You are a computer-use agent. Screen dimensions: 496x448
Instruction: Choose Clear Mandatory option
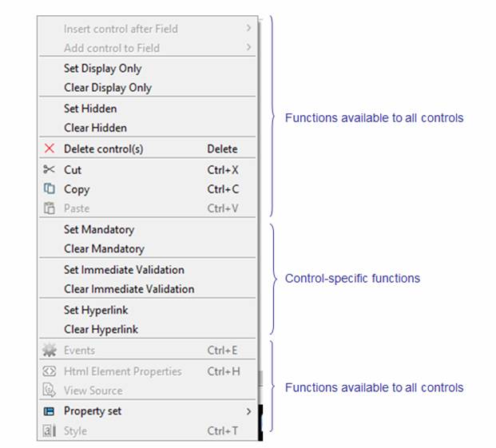pos(104,248)
